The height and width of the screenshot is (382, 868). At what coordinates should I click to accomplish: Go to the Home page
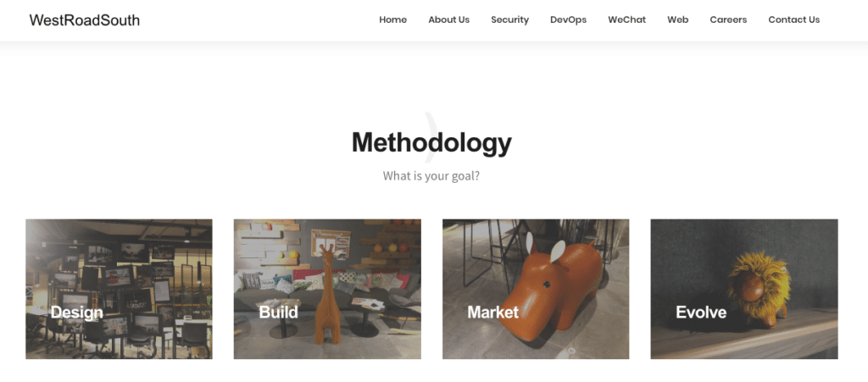click(393, 19)
